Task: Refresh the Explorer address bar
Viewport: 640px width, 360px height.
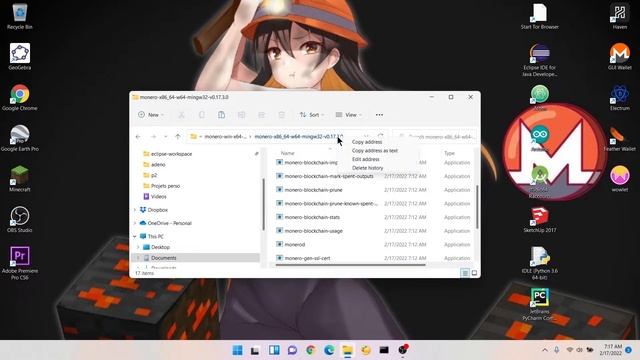Action: click(x=380, y=136)
